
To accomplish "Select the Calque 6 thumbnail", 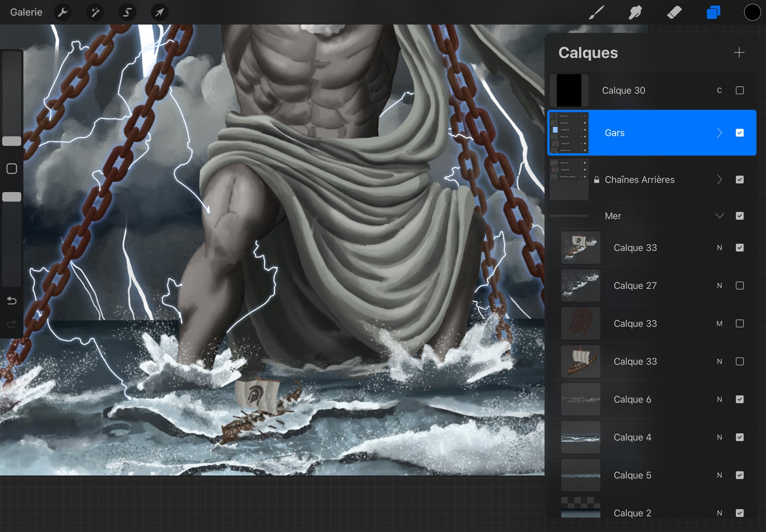I will click(580, 399).
